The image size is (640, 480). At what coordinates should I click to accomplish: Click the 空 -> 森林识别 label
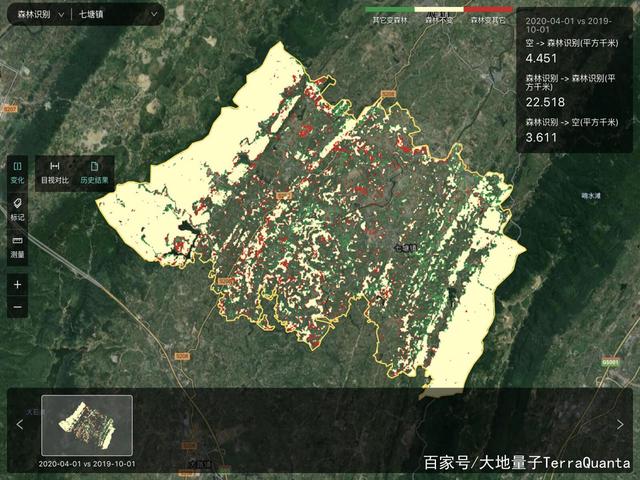pos(572,43)
